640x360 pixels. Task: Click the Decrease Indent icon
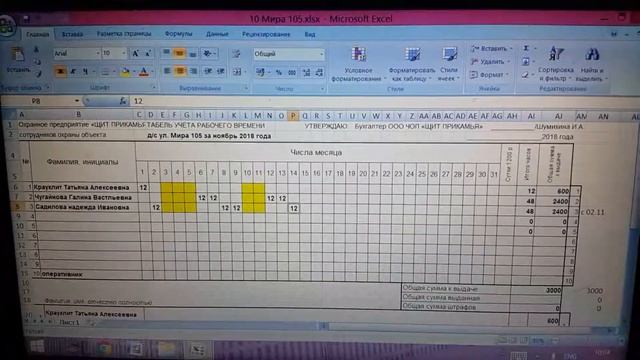click(x=208, y=72)
